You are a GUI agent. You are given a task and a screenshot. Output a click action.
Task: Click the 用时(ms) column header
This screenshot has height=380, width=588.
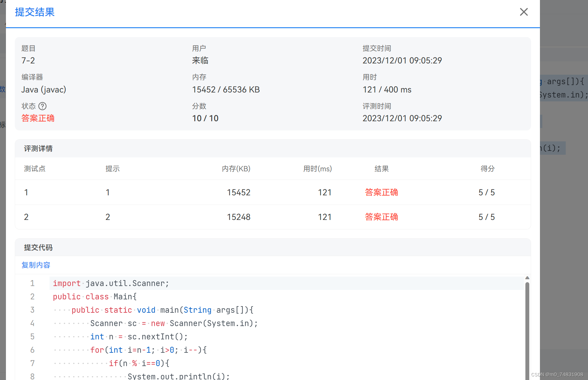[317, 169]
